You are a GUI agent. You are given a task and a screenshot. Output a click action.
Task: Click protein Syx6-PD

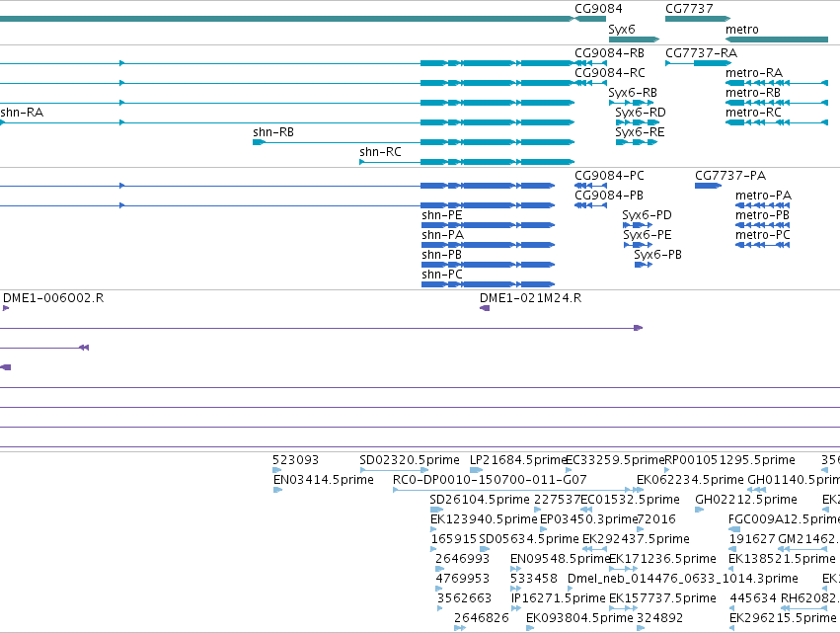coord(638,226)
